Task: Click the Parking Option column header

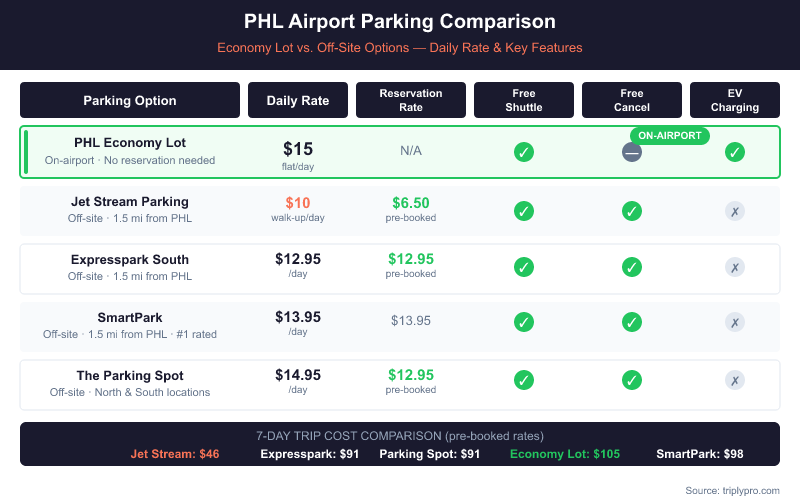Action: [x=130, y=100]
